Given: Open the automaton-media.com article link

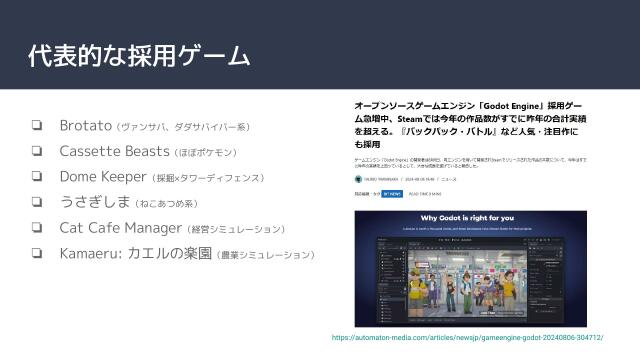Looking at the screenshot, I should click(x=467, y=338).
